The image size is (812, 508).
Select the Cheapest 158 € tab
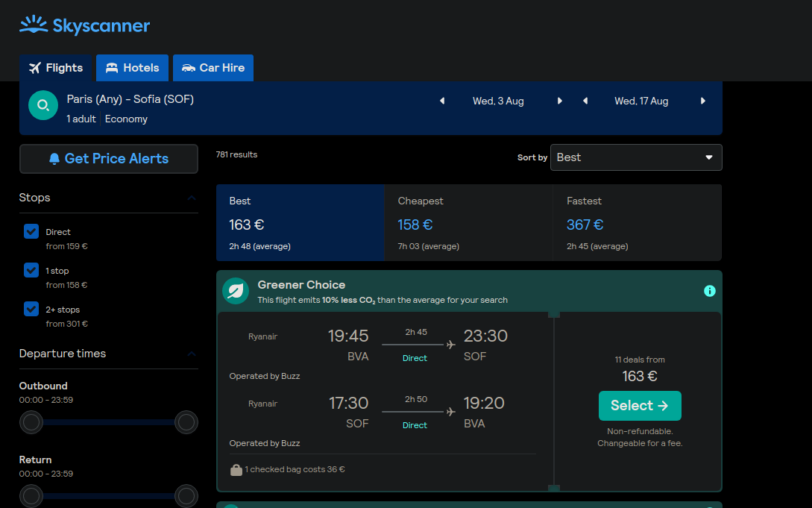click(469, 223)
